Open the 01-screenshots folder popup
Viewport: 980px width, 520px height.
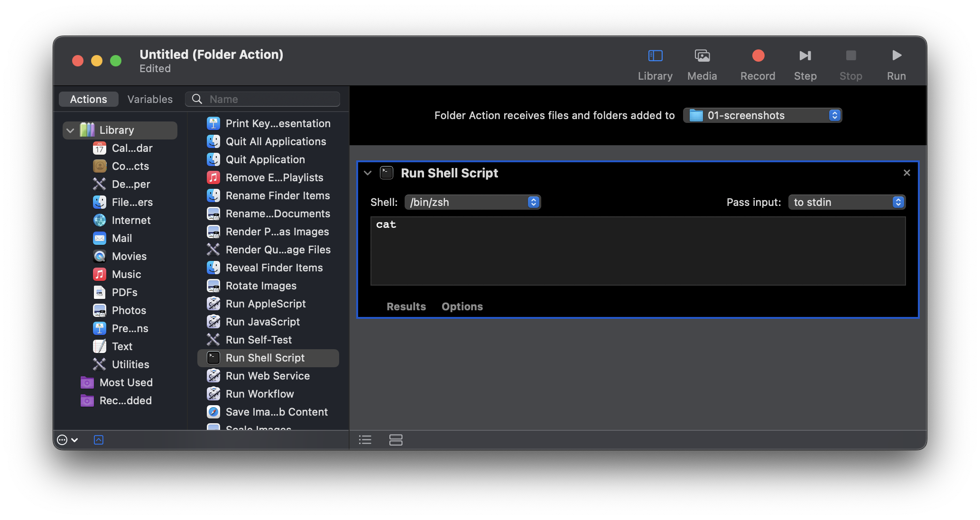[x=762, y=115]
